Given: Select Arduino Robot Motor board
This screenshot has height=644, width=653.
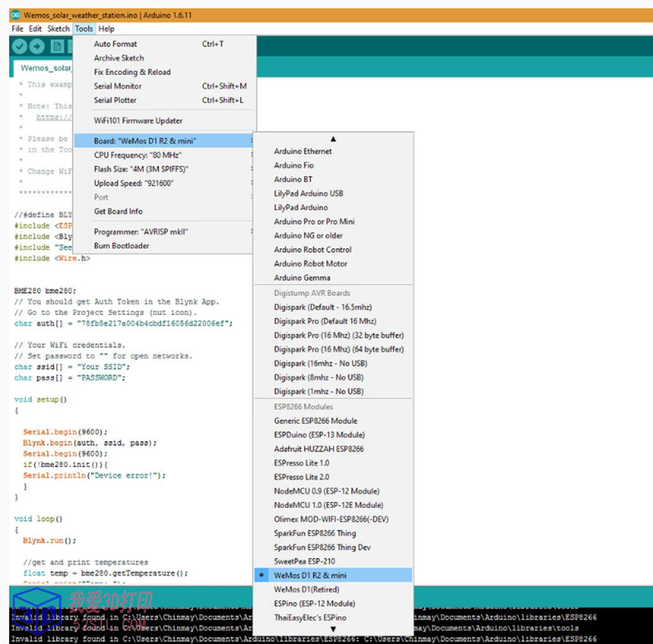Looking at the screenshot, I should [333, 264].
